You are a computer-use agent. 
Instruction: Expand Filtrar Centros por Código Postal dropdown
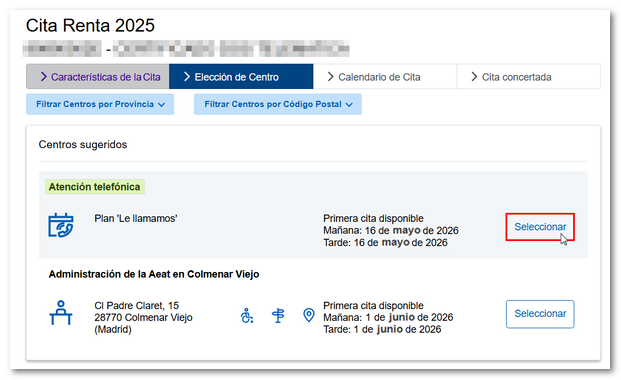coord(278,104)
